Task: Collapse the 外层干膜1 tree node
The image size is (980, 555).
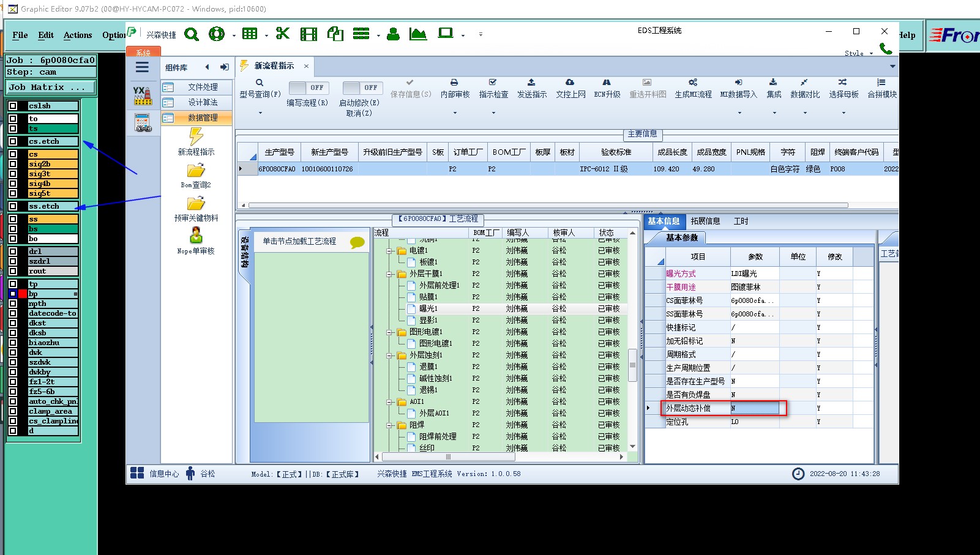Action: point(390,274)
